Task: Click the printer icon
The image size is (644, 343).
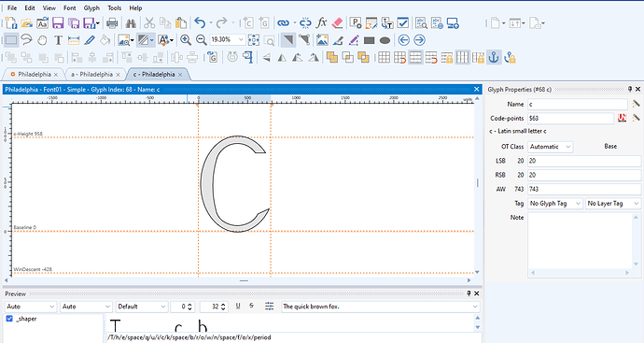Action: tap(112, 23)
